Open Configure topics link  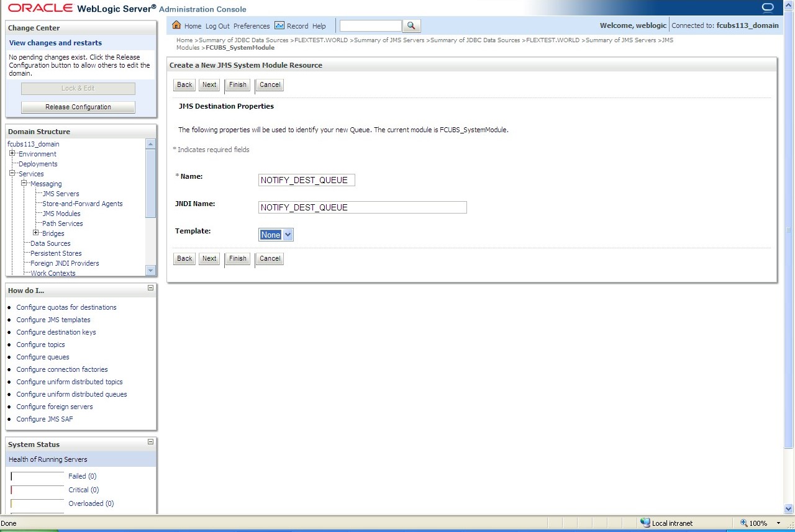click(40, 345)
